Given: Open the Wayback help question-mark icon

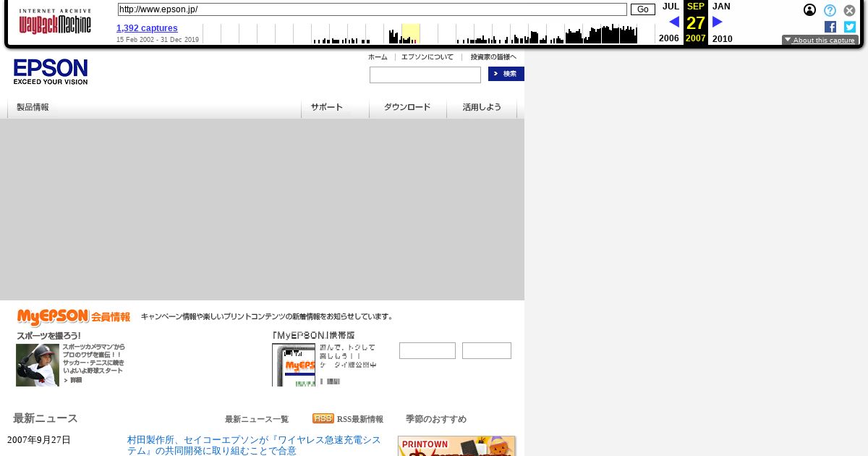Looking at the screenshot, I should [830, 10].
